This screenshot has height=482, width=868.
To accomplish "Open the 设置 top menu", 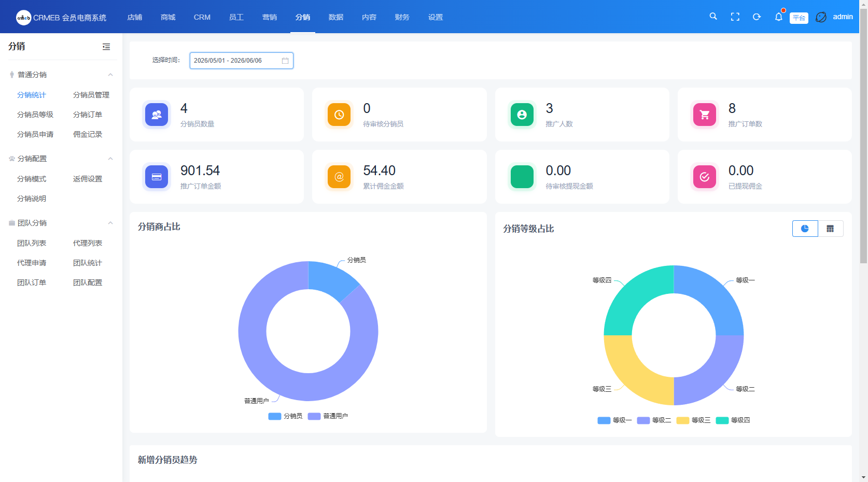I will (x=436, y=17).
